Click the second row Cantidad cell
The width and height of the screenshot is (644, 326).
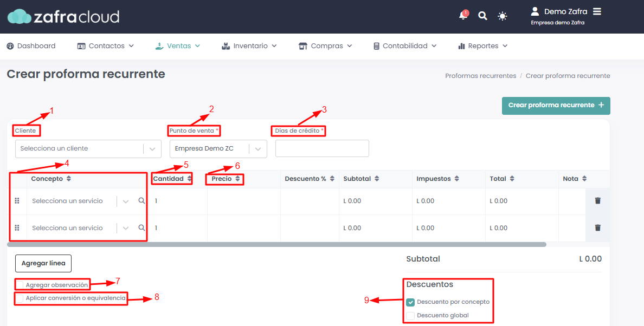(179, 228)
